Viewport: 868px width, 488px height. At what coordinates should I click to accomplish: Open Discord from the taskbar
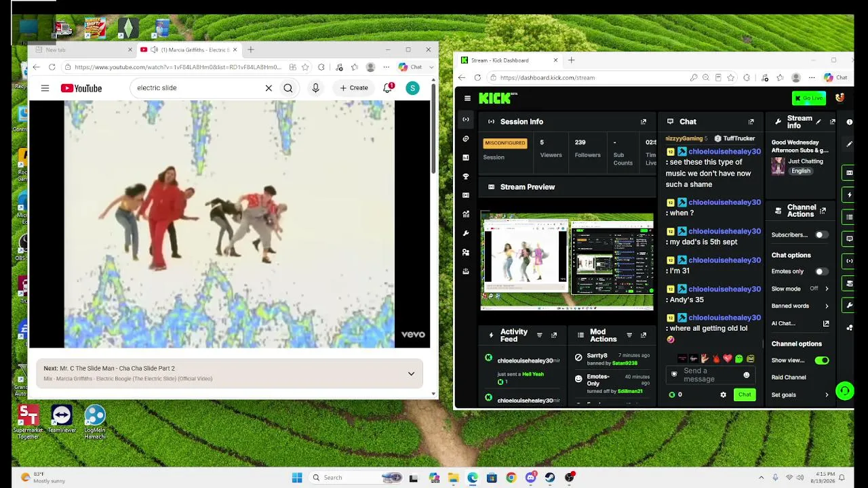[x=530, y=478]
